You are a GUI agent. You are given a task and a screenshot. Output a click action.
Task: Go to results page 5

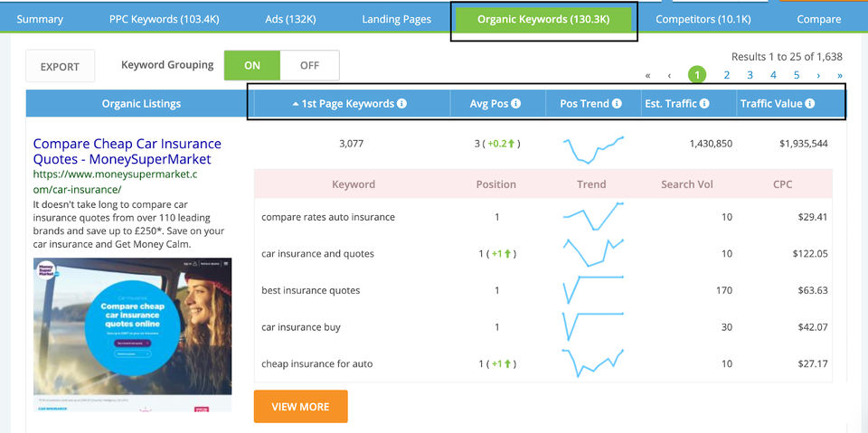coord(797,75)
